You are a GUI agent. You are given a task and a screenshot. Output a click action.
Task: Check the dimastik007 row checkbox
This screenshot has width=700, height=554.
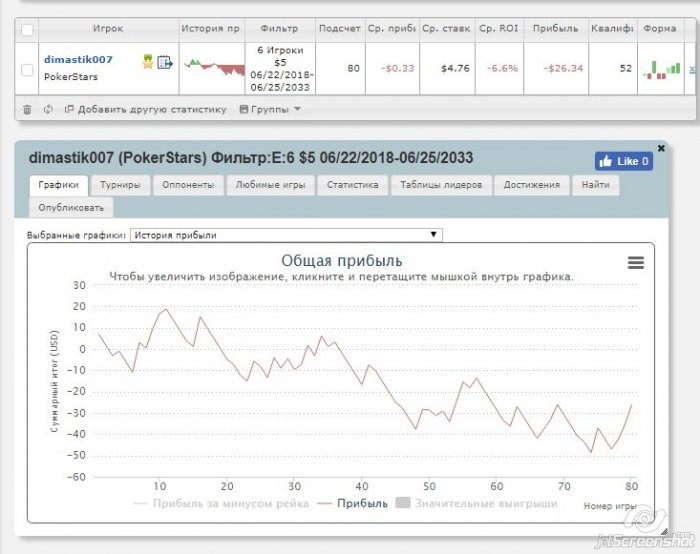click(x=27, y=70)
